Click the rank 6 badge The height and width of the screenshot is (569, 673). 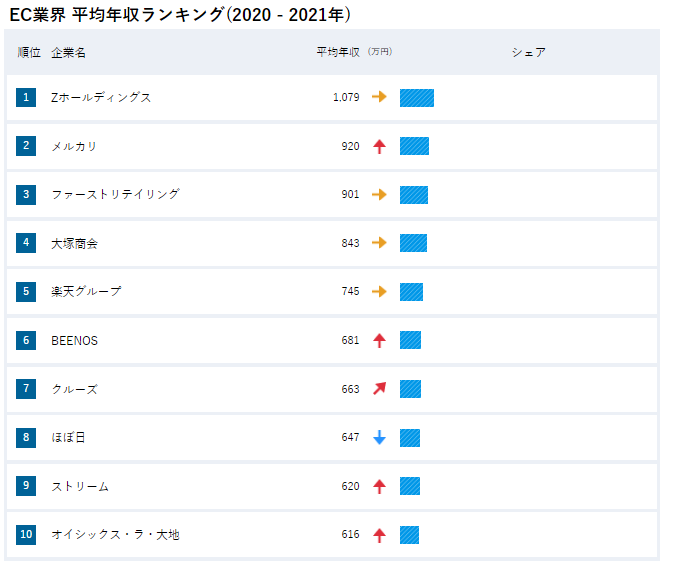click(x=26, y=341)
